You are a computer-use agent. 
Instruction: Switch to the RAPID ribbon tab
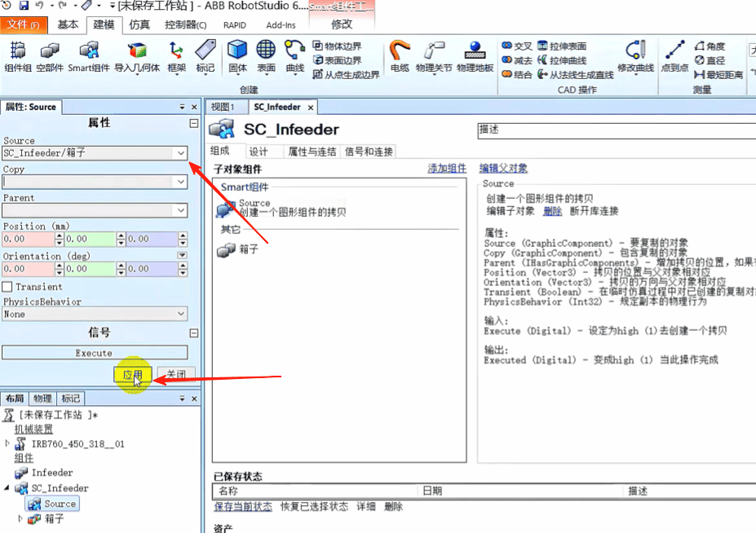(235, 25)
